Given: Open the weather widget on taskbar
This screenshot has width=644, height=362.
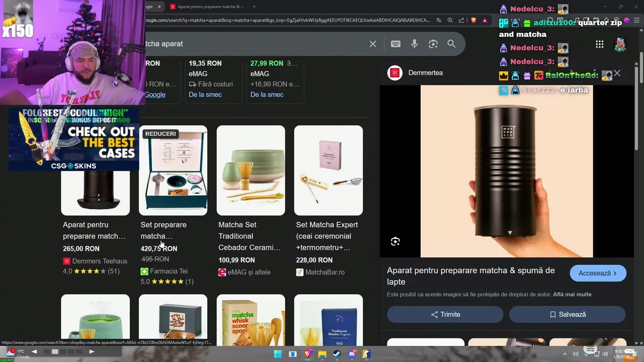Looking at the screenshot, I should pyautogui.click(x=18, y=354).
